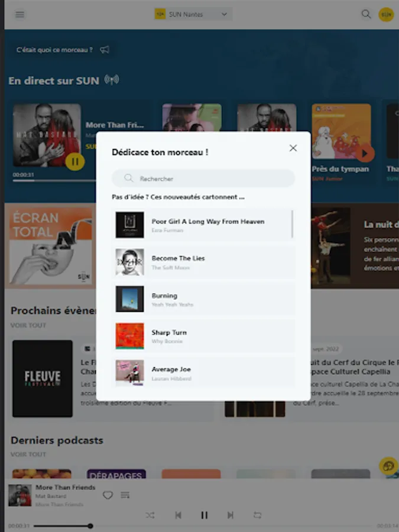Pause playback in bottom player bar
The width and height of the screenshot is (399, 532).
205,515
